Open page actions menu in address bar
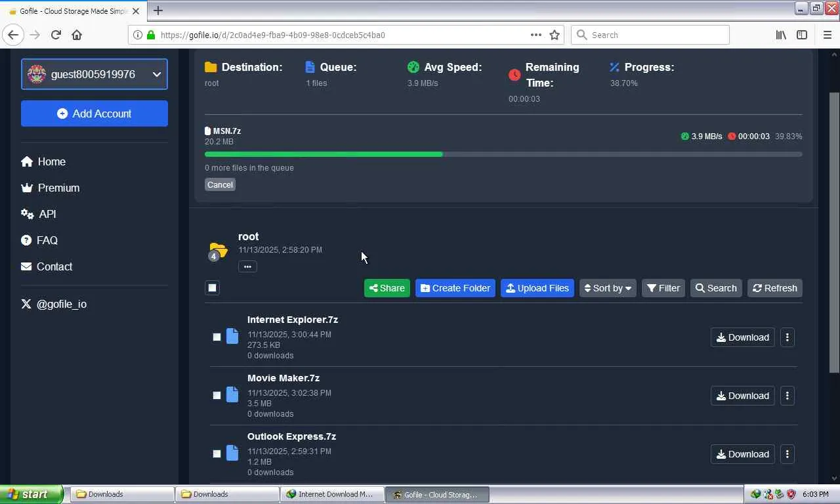Image resolution: width=840 pixels, height=504 pixels. click(536, 35)
